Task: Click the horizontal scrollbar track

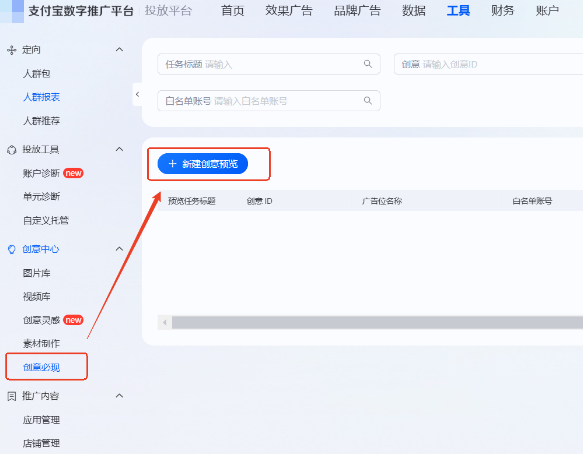Action: click(377, 322)
